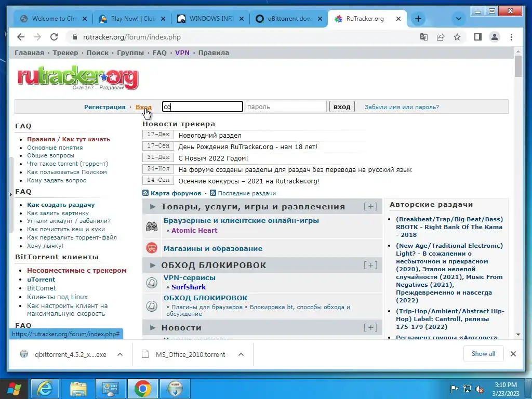
Task: Collapse the Товары, услуги, игры section triangle
Action: point(153,206)
